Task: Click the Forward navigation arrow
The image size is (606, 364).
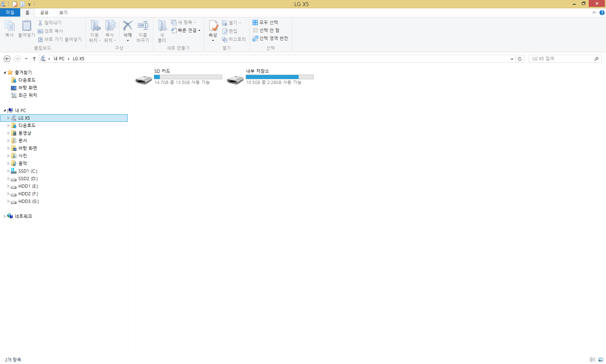Action: tap(17, 59)
